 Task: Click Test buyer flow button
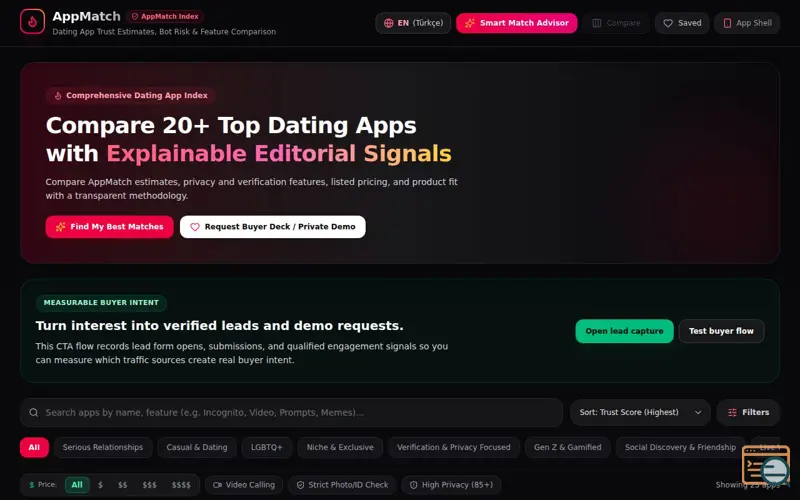pos(721,331)
